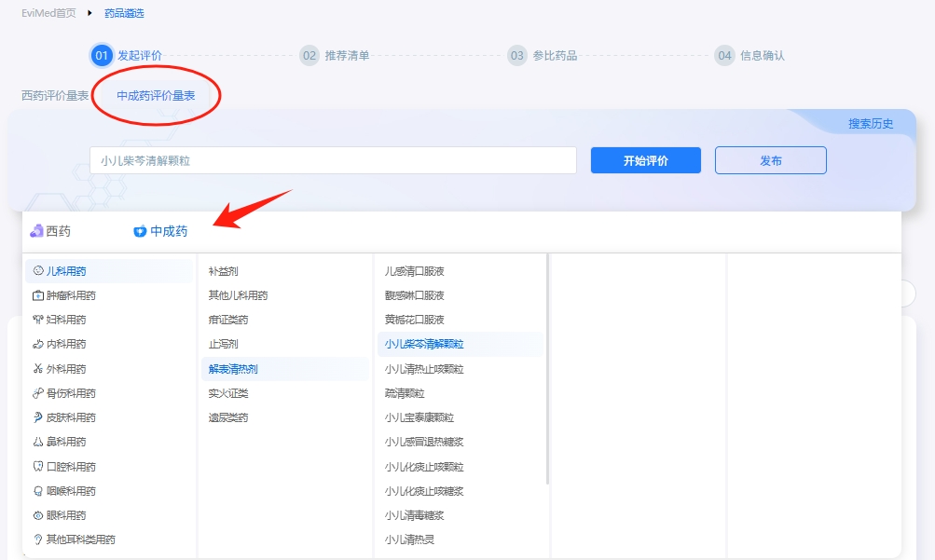Click the 儿科用药 face icon
The height and width of the screenshot is (560, 935).
pyautogui.click(x=38, y=271)
